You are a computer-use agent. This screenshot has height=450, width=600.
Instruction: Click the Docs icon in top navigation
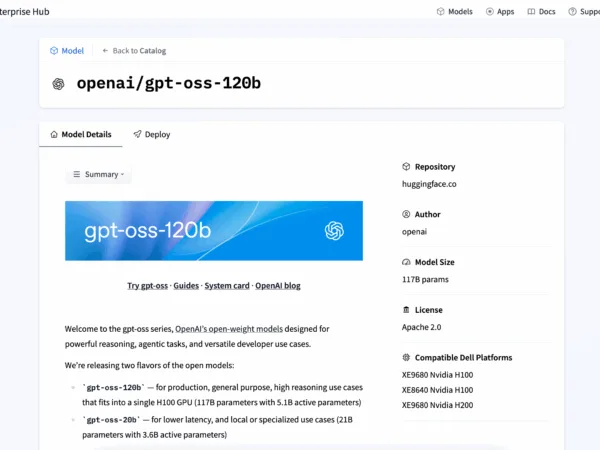(531, 11)
